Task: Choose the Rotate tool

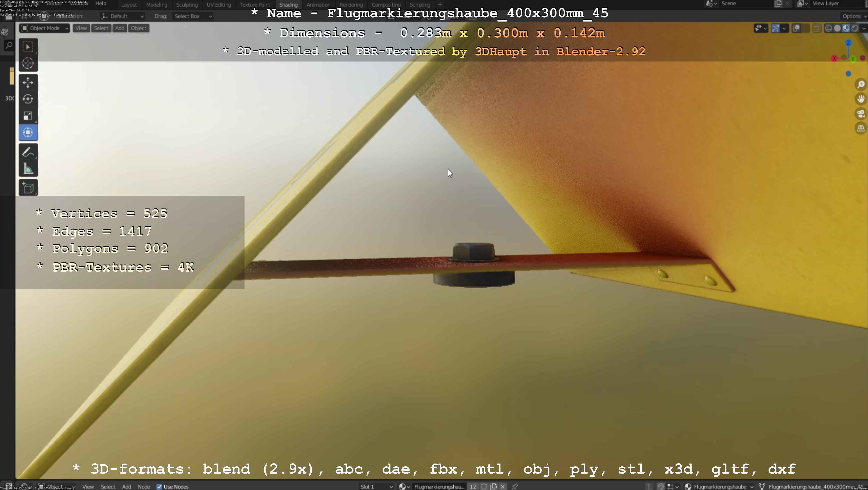Action: click(x=28, y=99)
